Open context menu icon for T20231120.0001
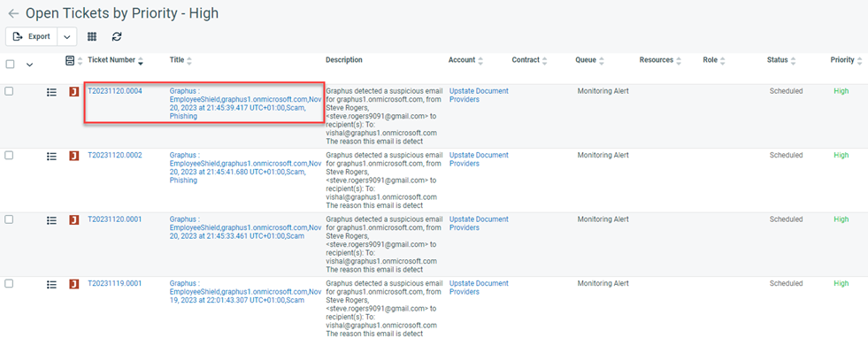 point(51,220)
